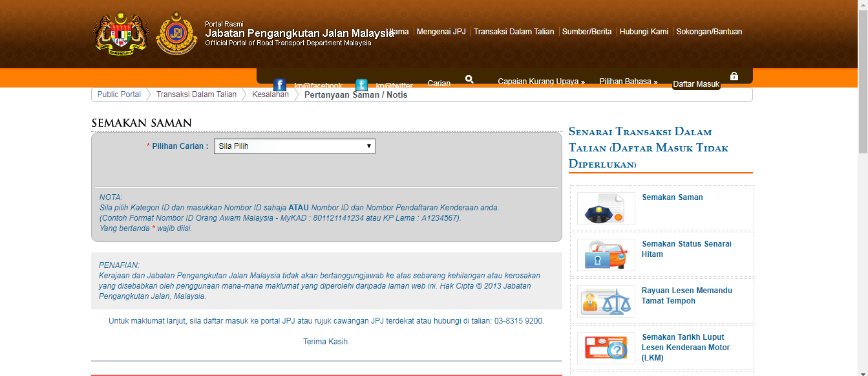Click the scales Rayuan Lesen icon
The image size is (868, 376).
click(x=606, y=302)
